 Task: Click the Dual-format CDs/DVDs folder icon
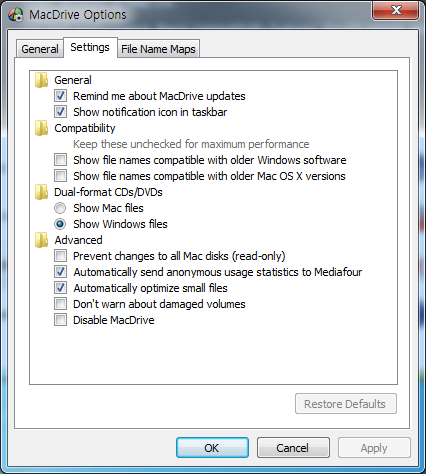42,192
